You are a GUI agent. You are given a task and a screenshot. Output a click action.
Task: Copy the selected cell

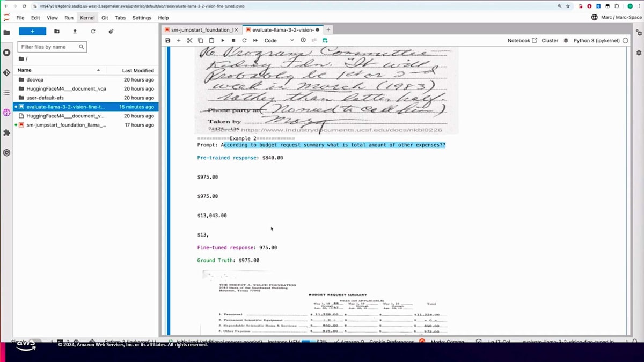[x=201, y=40]
